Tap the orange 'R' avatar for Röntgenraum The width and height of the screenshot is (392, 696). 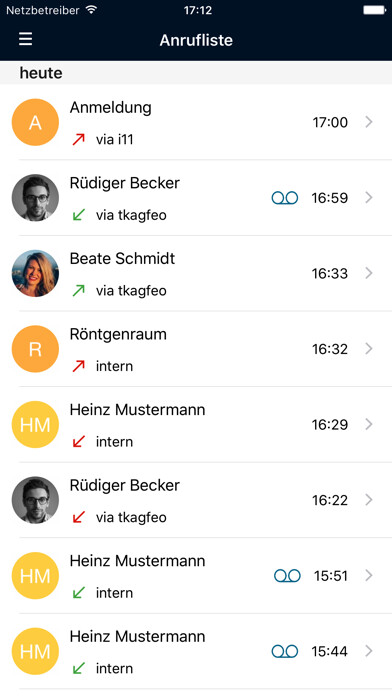[x=35, y=349]
